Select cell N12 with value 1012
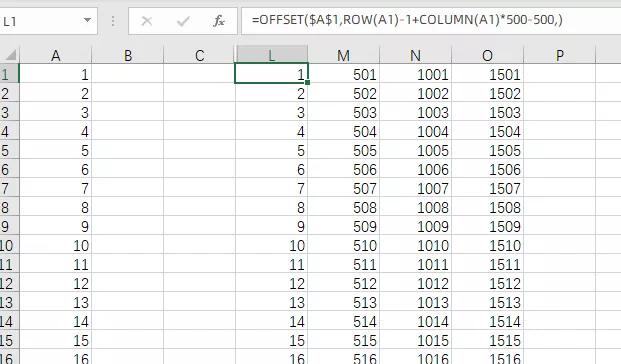 tap(416, 283)
